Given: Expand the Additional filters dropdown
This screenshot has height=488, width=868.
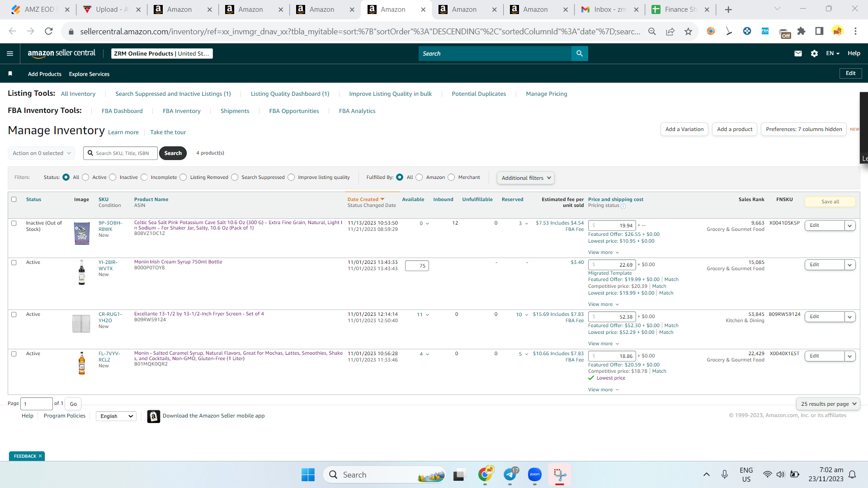Looking at the screenshot, I should click(x=526, y=178).
